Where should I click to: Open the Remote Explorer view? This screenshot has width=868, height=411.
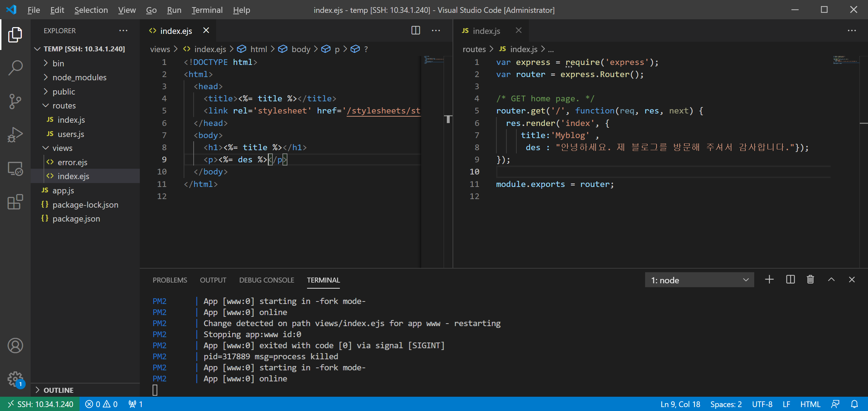click(x=15, y=169)
